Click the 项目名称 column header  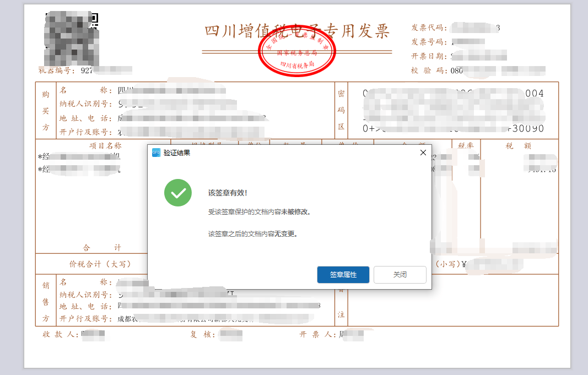105,146
